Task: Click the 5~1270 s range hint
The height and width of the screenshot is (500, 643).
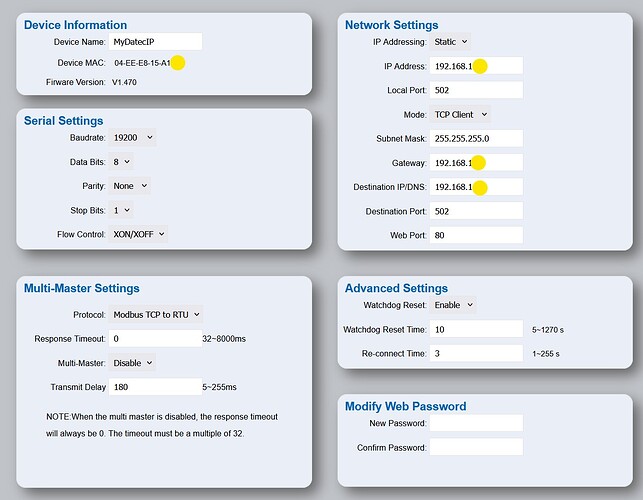Action: tap(548, 330)
